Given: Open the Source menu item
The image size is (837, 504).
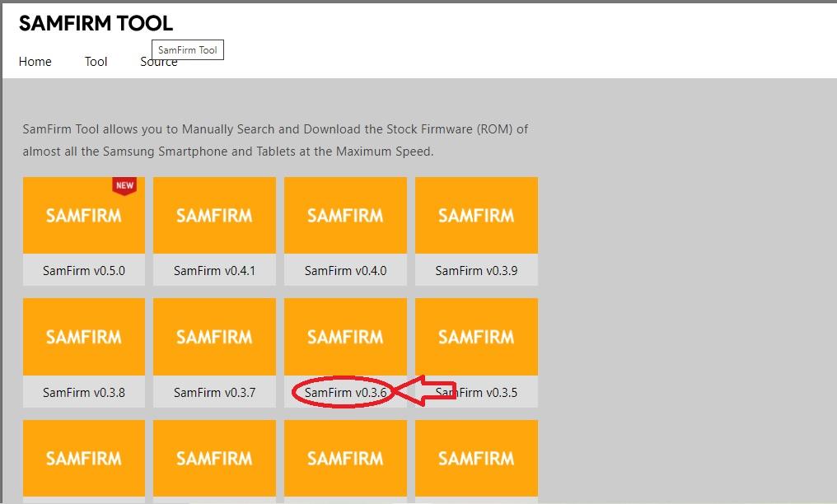Looking at the screenshot, I should point(159,62).
